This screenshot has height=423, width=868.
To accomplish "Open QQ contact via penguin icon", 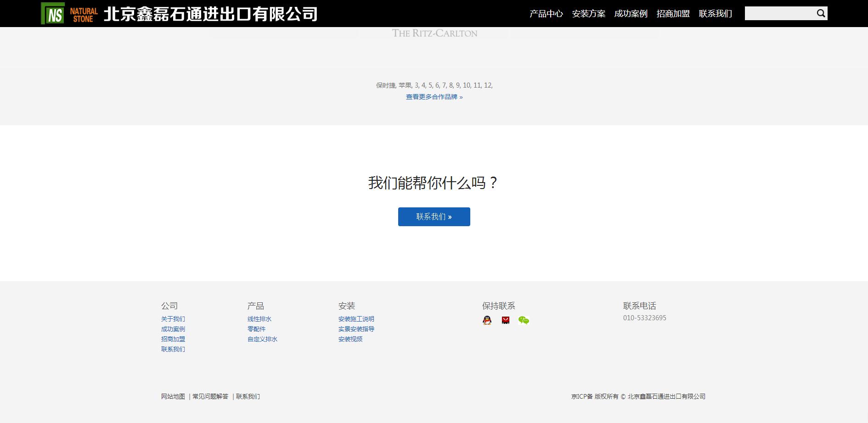I will [487, 320].
